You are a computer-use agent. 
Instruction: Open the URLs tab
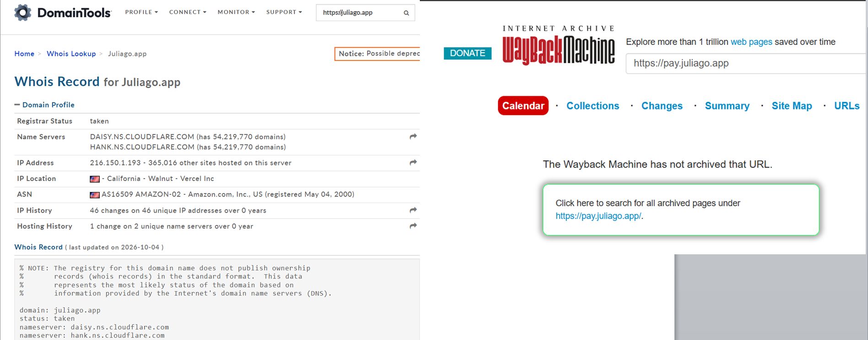click(847, 106)
